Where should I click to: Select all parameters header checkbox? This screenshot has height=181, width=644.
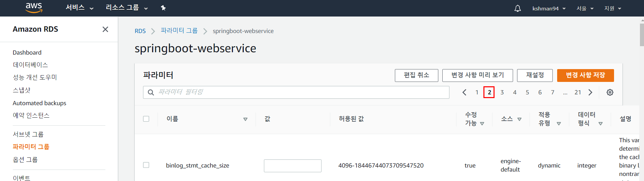tap(146, 119)
